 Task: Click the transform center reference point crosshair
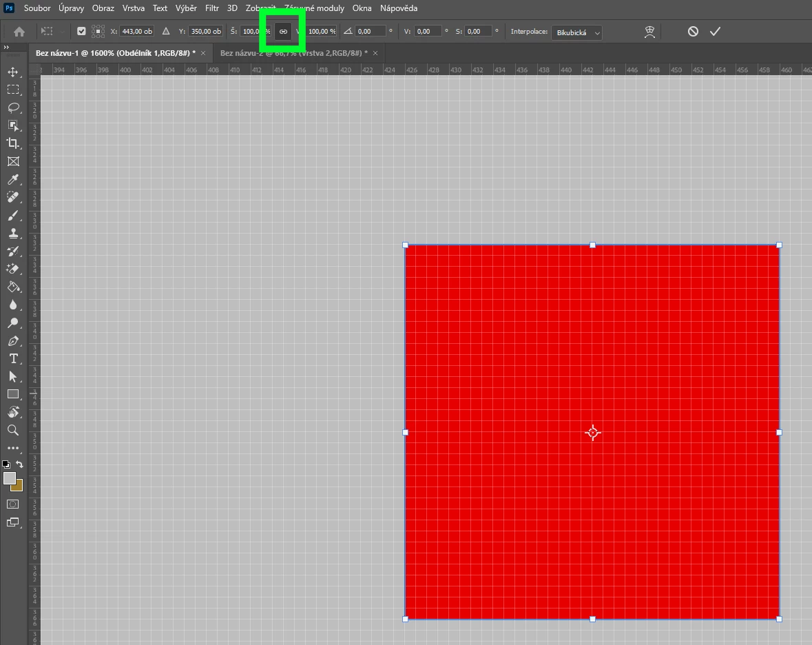pyautogui.click(x=592, y=432)
